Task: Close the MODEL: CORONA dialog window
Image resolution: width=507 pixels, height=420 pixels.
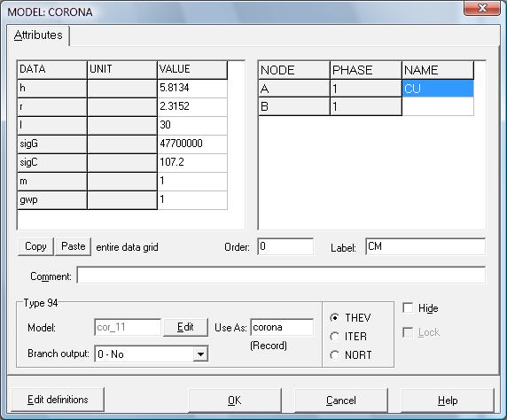Action: pos(482,8)
